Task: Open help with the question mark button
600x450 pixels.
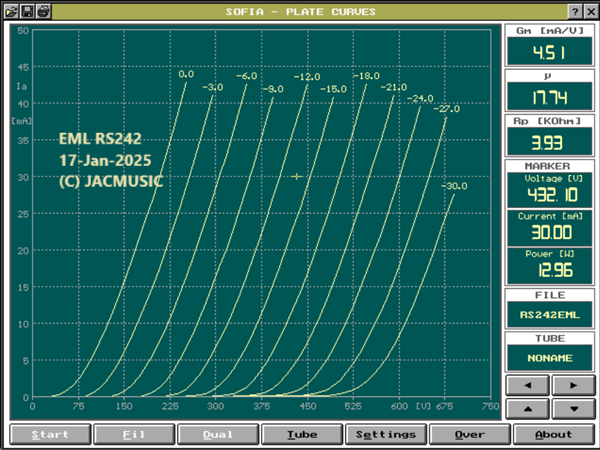Action: (575, 12)
